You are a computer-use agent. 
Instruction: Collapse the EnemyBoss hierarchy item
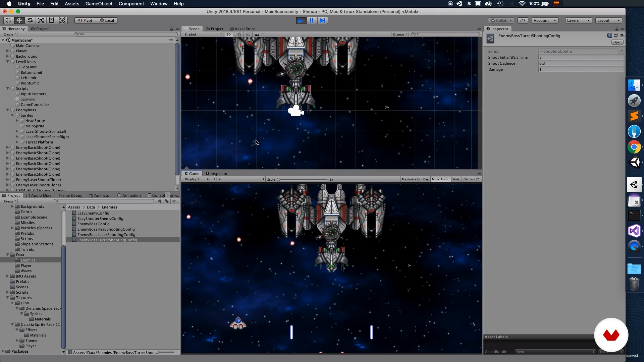click(x=7, y=110)
